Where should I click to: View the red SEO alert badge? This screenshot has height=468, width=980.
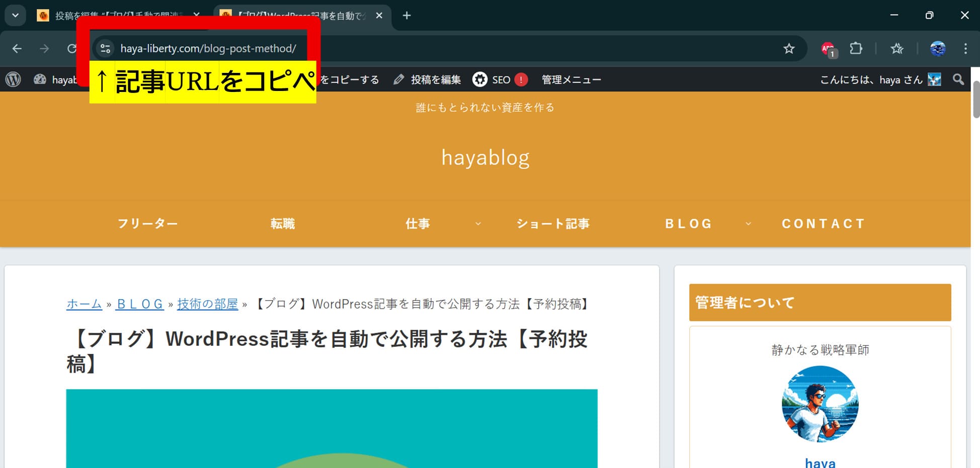(522, 79)
